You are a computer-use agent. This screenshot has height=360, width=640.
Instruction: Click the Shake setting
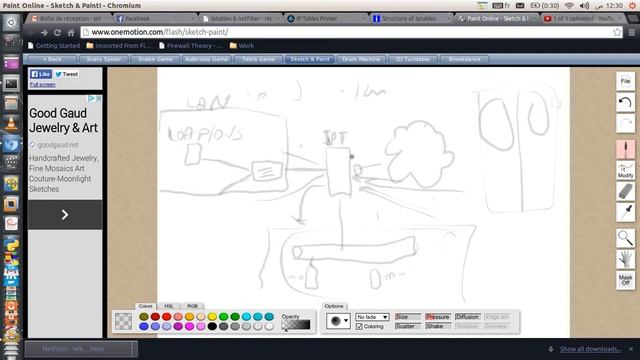[438, 326]
